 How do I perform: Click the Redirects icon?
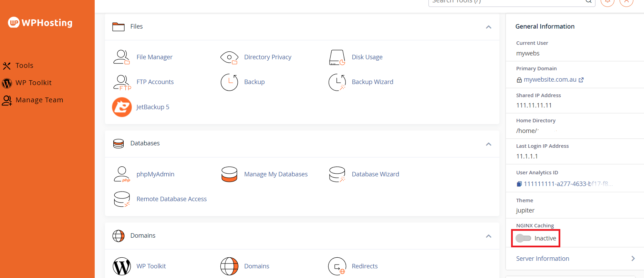tap(337, 266)
